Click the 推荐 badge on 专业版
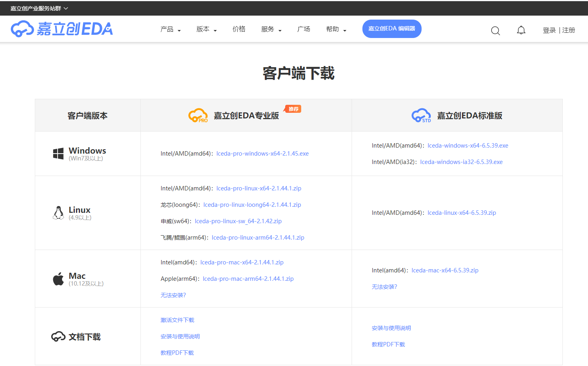This screenshot has height=366, width=588. pyautogui.click(x=293, y=109)
